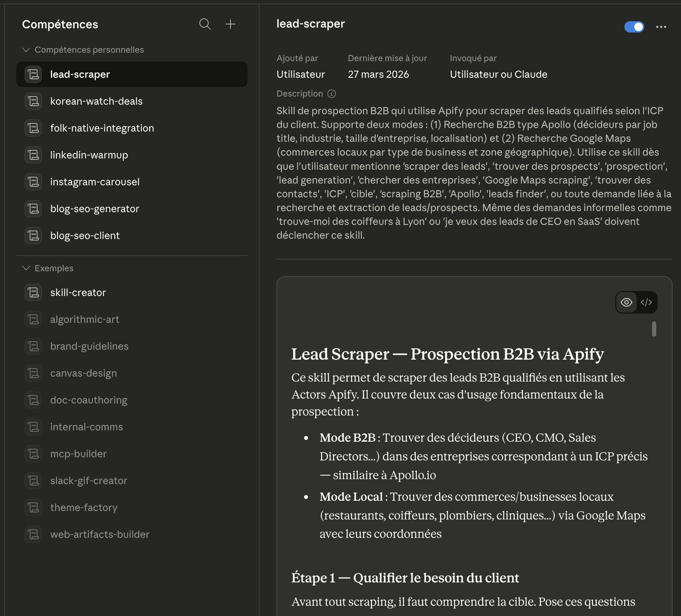
Task: Open the theme-factory example skill
Action: coord(84,507)
